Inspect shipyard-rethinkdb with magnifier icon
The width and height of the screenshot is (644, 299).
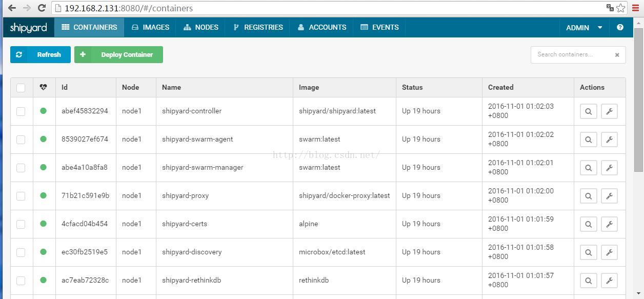588,281
